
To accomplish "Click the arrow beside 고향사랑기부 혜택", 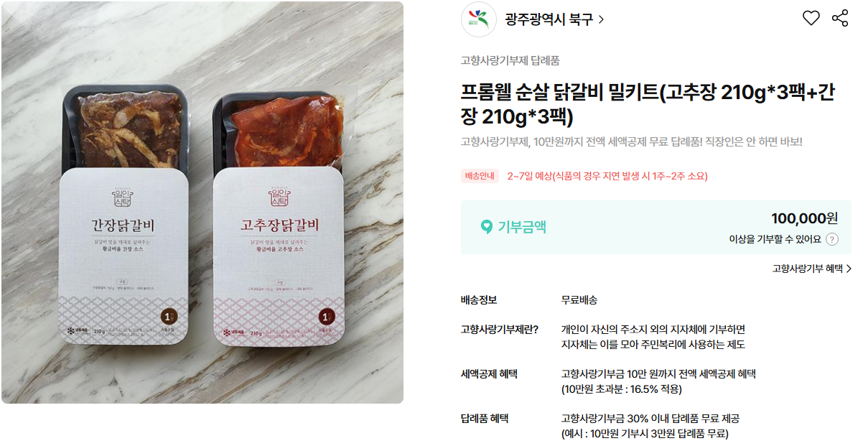I will point(849,269).
